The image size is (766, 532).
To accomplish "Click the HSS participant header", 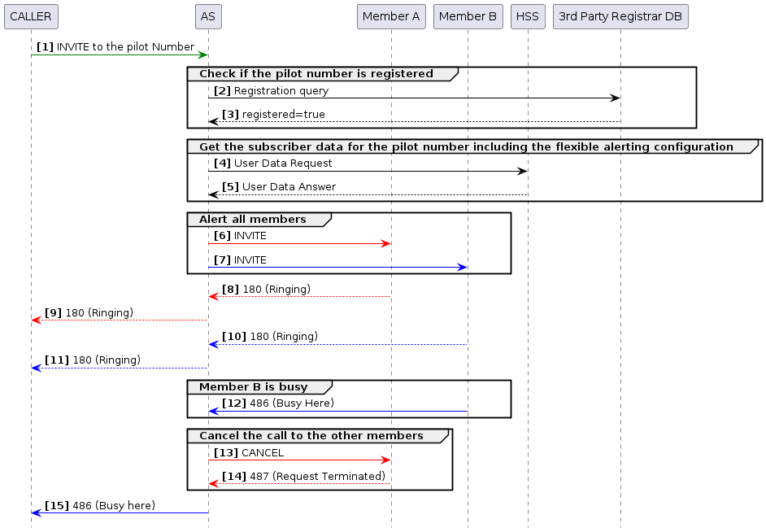I will click(527, 16).
